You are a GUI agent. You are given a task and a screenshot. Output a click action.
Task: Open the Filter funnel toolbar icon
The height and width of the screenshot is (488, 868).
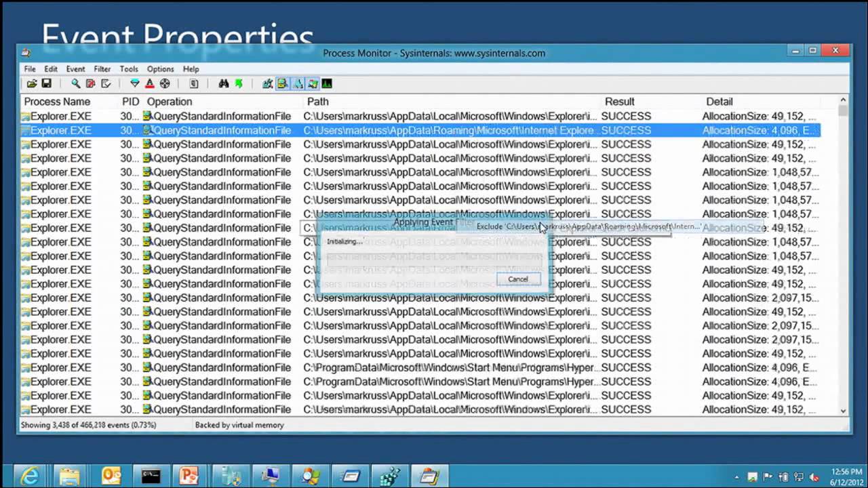coord(135,84)
